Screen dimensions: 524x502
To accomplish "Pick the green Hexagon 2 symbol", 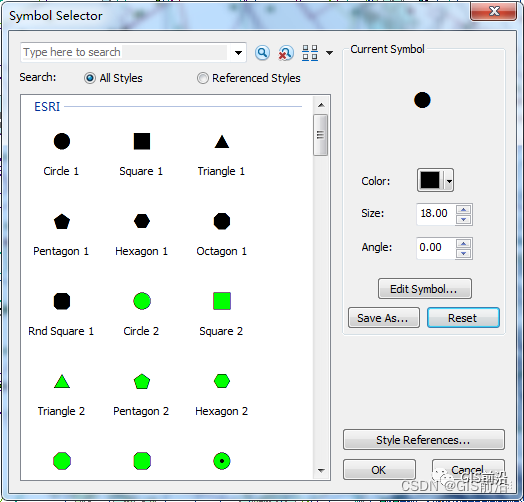I will pyautogui.click(x=222, y=381).
